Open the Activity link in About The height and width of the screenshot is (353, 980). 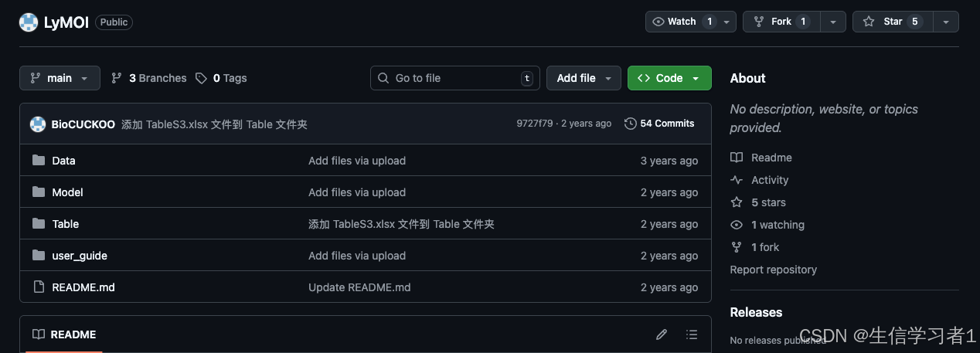pos(770,180)
